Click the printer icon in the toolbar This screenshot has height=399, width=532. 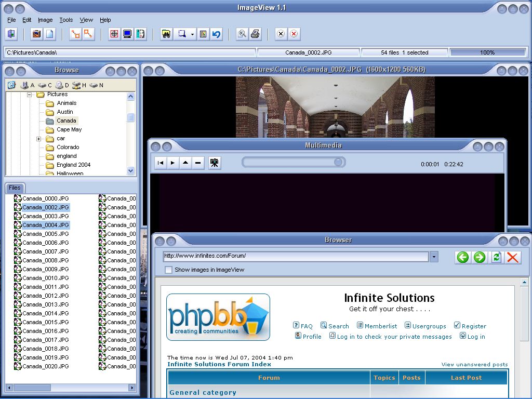255,34
